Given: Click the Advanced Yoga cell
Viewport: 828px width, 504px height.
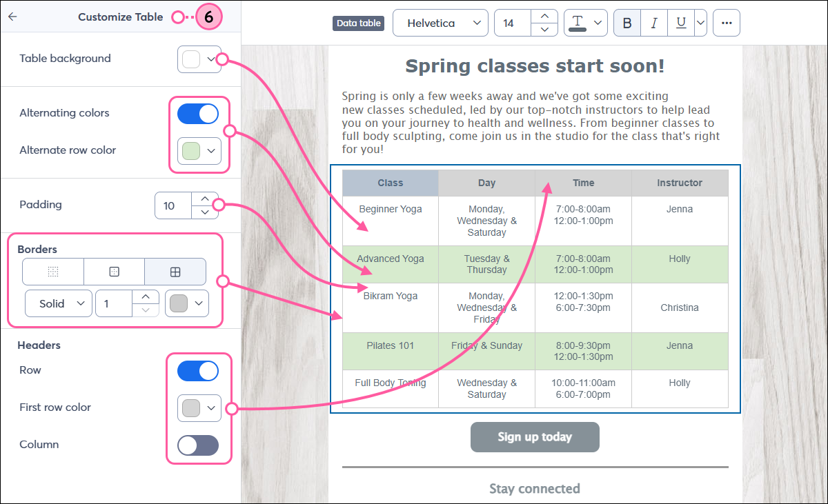Looking at the screenshot, I should click(x=391, y=264).
